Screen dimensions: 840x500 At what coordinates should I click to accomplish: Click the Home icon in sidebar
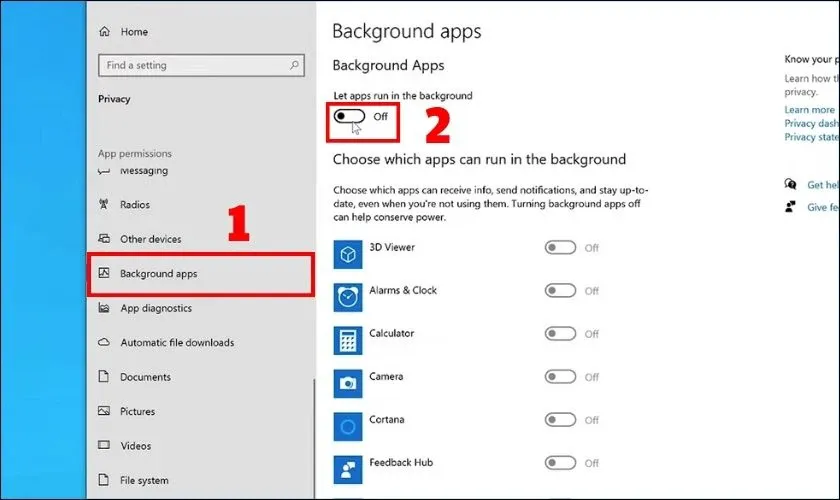click(104, 32)
